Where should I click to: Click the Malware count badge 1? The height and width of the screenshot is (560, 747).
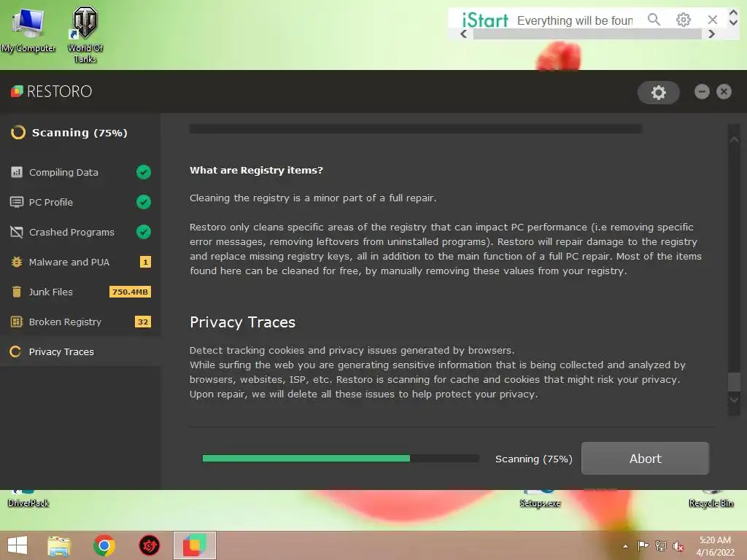tap(145, 262)
